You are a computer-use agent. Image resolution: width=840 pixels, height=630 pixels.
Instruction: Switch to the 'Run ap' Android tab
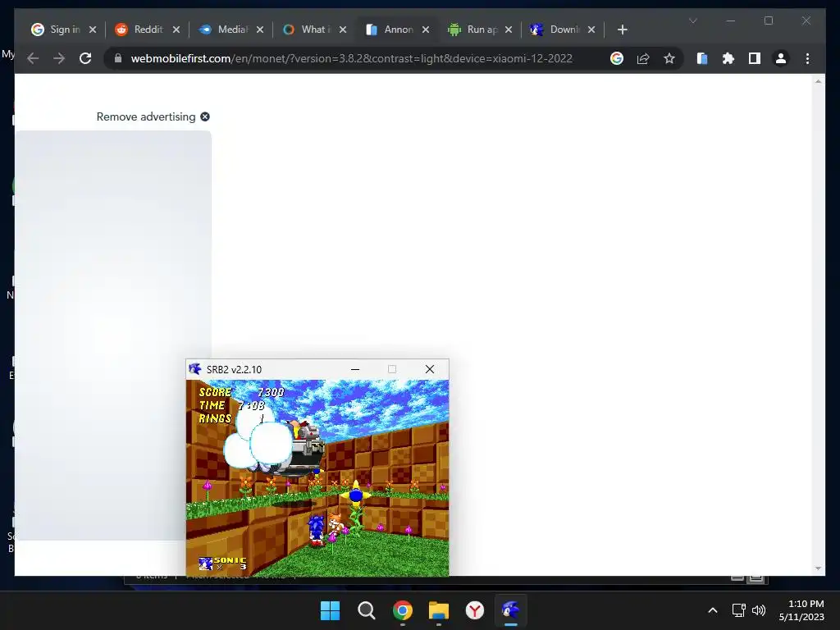[473, 30]
